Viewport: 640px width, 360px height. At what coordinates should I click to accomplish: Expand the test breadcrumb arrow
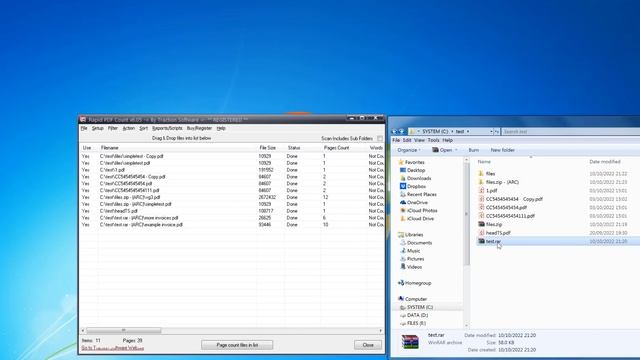tap(468, 131)
